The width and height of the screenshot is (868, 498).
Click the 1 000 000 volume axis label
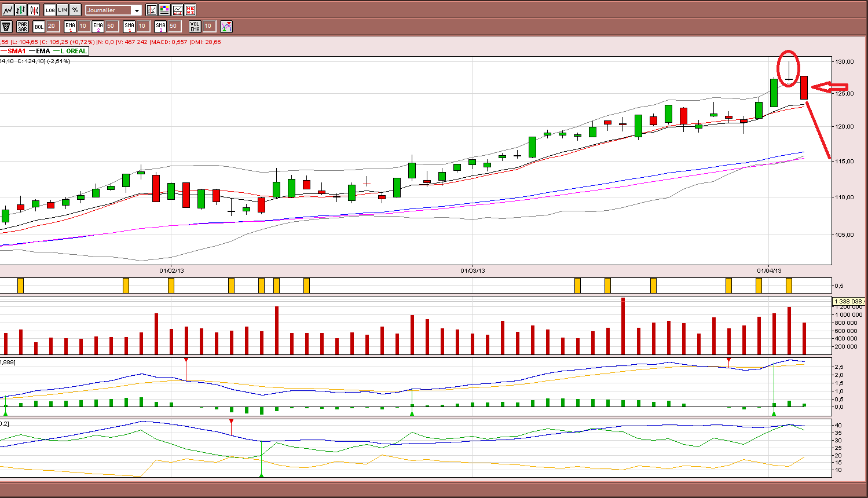pyautogui.click(x=848, y=315)
